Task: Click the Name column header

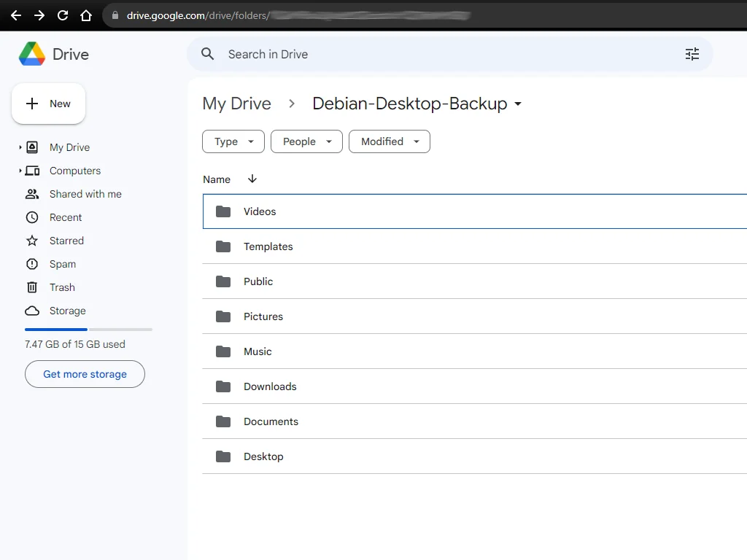Action: pos(217,179)
